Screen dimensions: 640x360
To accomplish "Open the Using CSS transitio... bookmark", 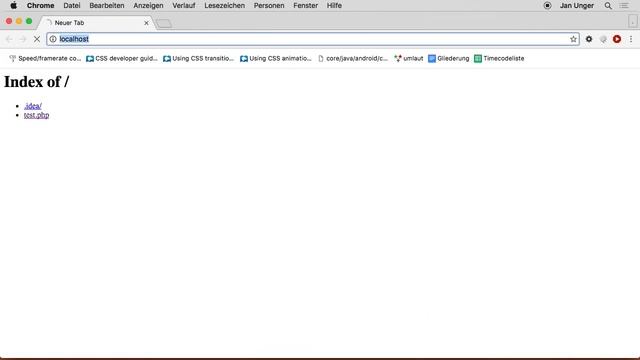I will (198, 58).
